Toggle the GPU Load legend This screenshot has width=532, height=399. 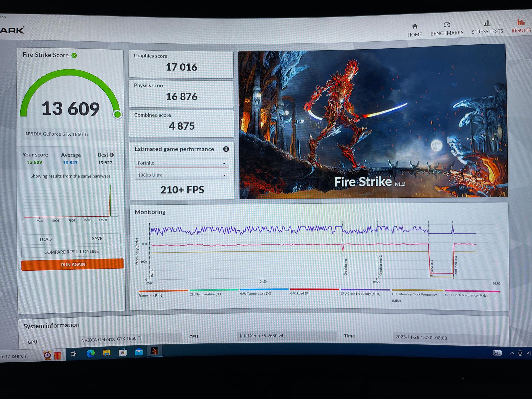coord(314,291)
